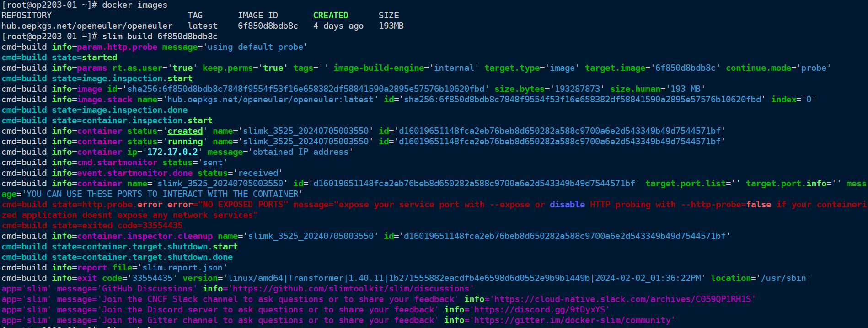Viewport: 868px width, 328px height.
Task: Click underlined "start" in image.inspection.start
Action: pyautogui.click(x=180, y=79)
